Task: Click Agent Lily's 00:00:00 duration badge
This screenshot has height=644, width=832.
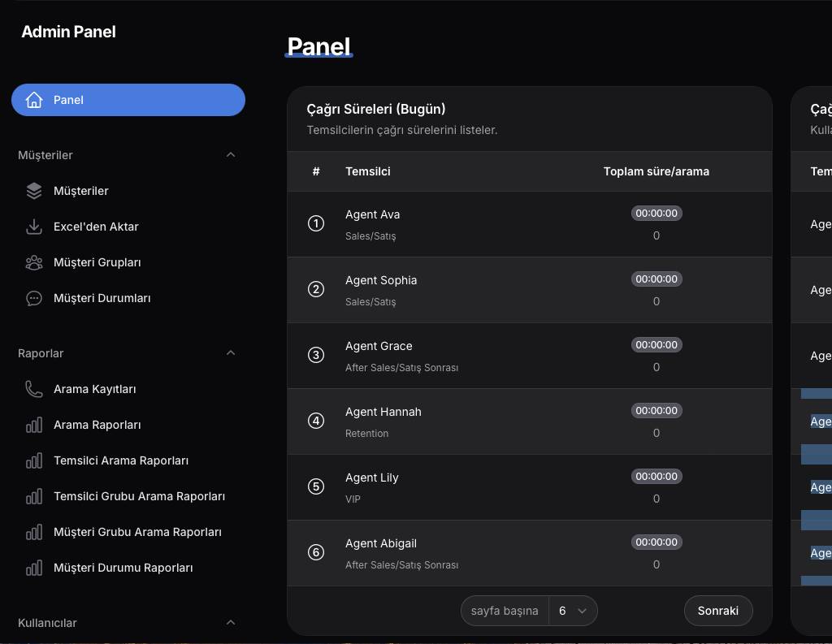Action: pyautogui.click(x=656, y=477)
